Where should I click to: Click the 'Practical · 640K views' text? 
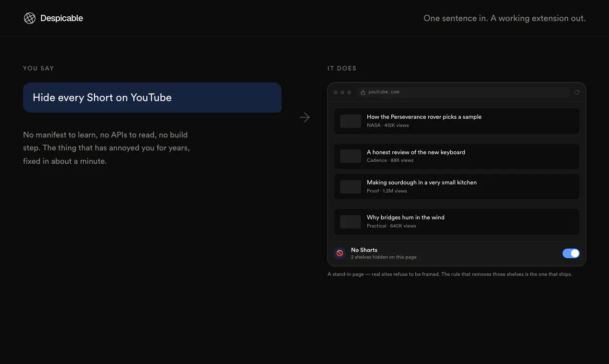point(391,226)
